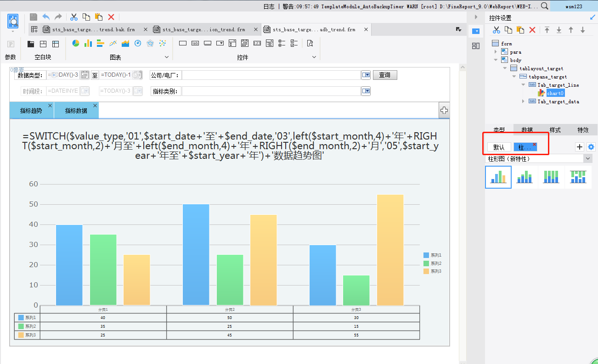Select the radar chart icon

[150, 44]
